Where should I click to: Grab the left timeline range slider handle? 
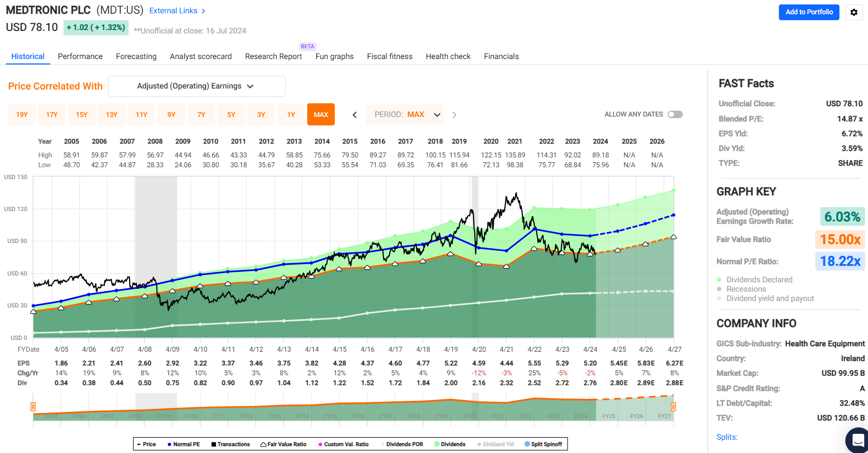tap(33, 406)
